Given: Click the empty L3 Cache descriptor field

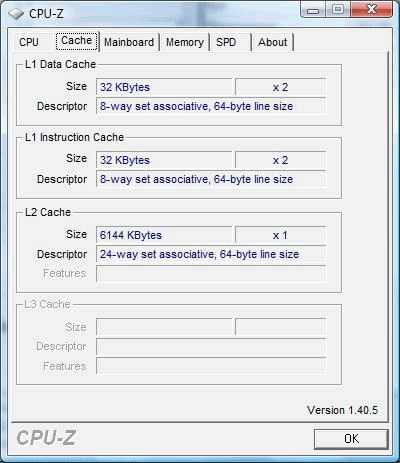Looking at the screenshot, I should click(x=211, y=347).
